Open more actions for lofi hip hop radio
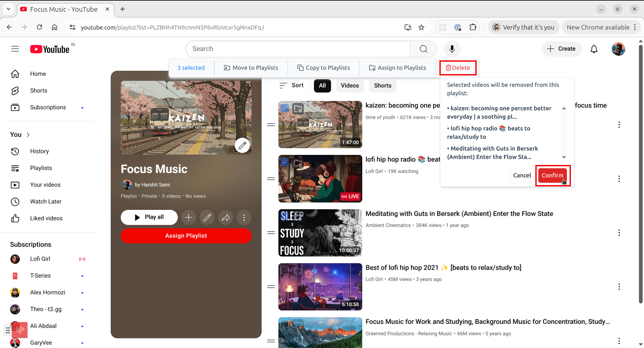Screen dimensions: 644x348 [x=619, y=179]
